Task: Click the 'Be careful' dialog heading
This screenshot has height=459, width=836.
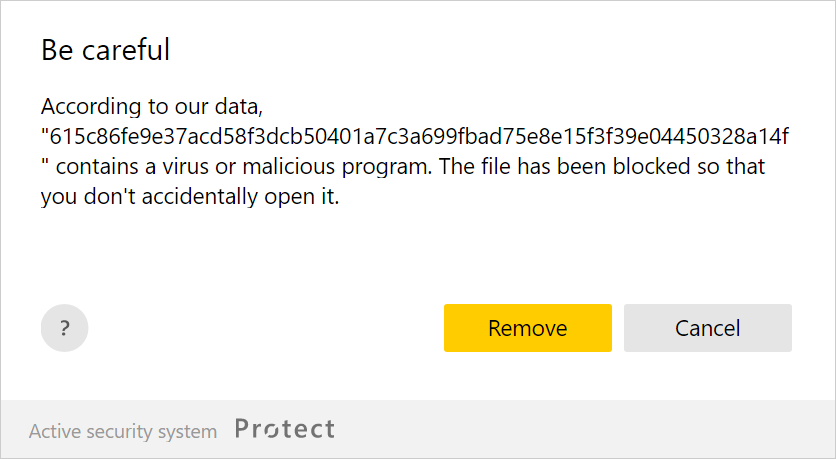Action: click(105, 50)
